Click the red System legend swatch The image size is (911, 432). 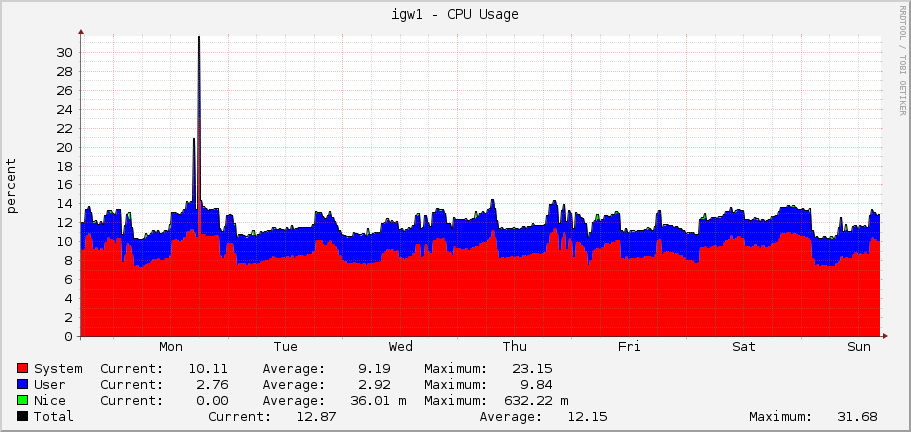[23, 369]
